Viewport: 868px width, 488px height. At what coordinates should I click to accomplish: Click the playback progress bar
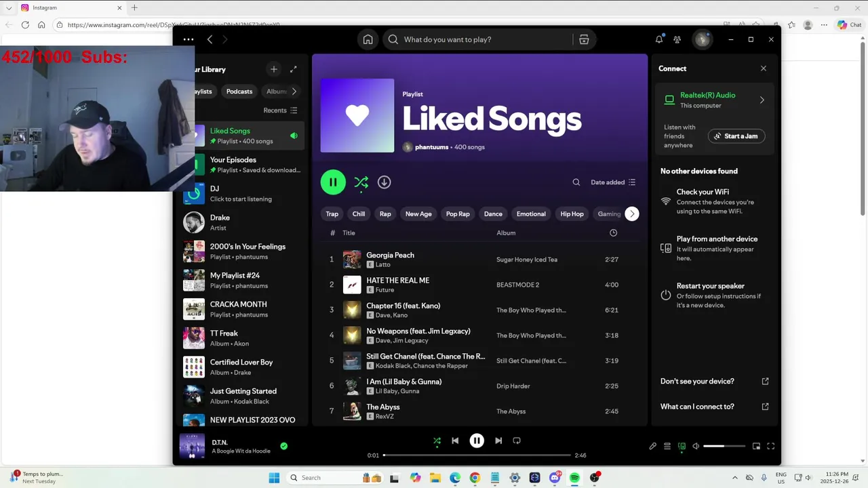pyautogui.click(x=477, y=455)
